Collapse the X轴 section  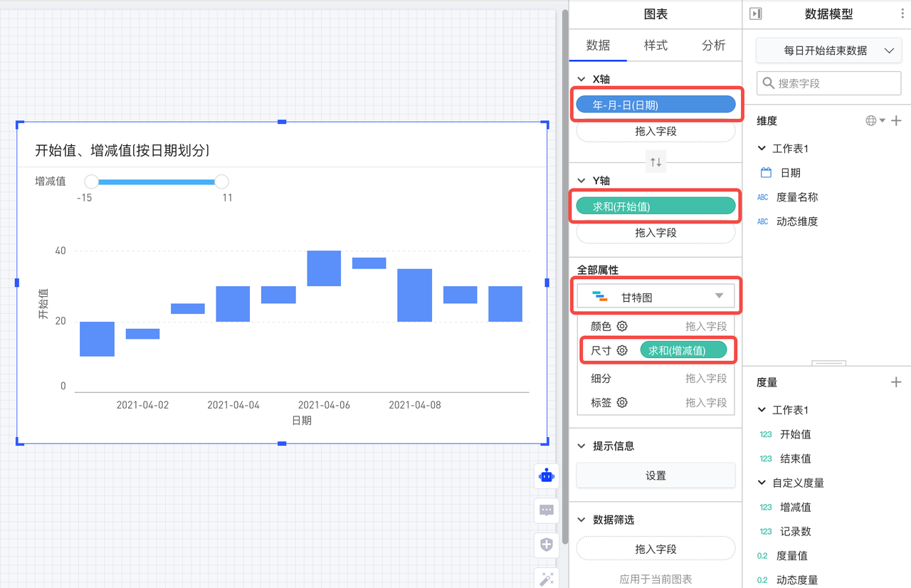[x=581, y=79]
